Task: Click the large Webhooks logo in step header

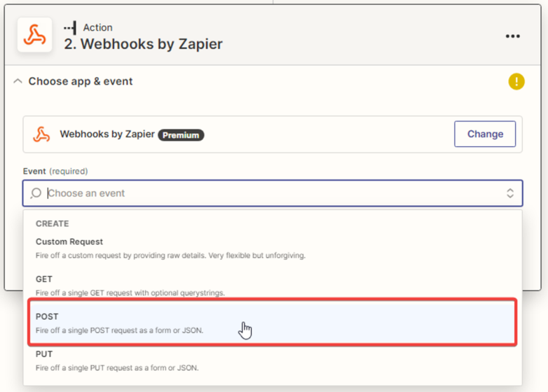Action: (x=34, y=35)
